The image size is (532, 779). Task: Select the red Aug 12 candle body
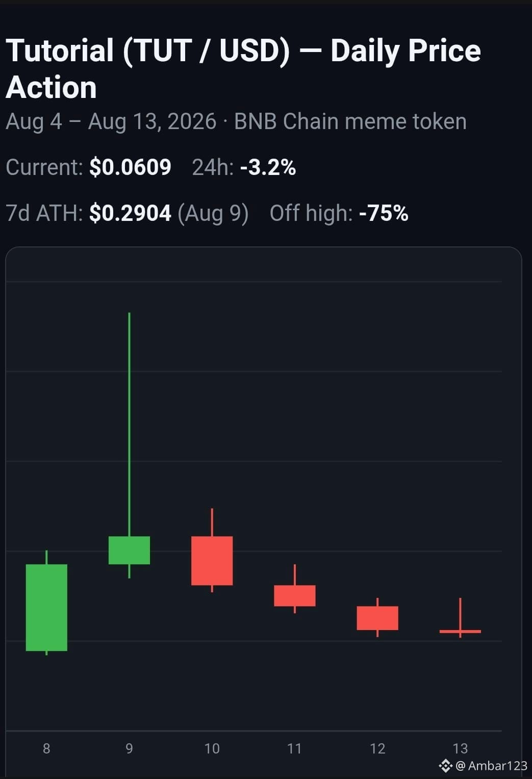pos(377,618)
